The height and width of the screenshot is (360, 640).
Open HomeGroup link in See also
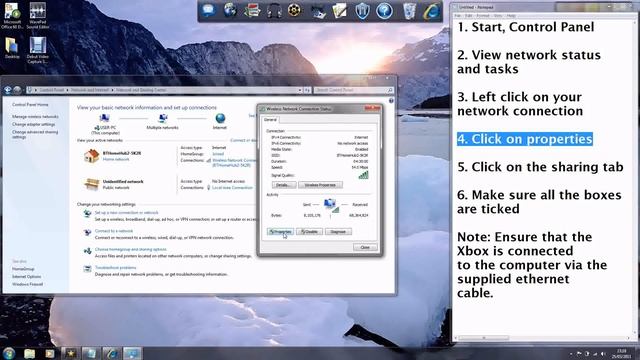(x=23, y=269)
